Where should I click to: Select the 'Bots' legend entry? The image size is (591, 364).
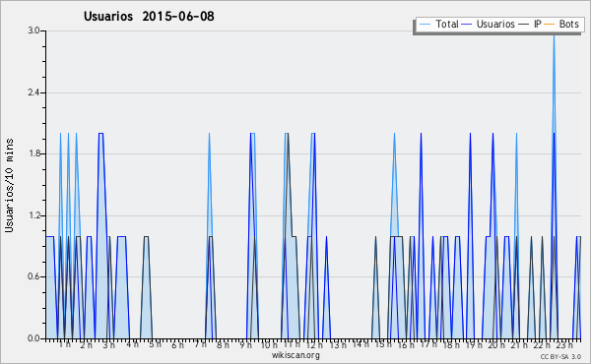tap(568, 24)
